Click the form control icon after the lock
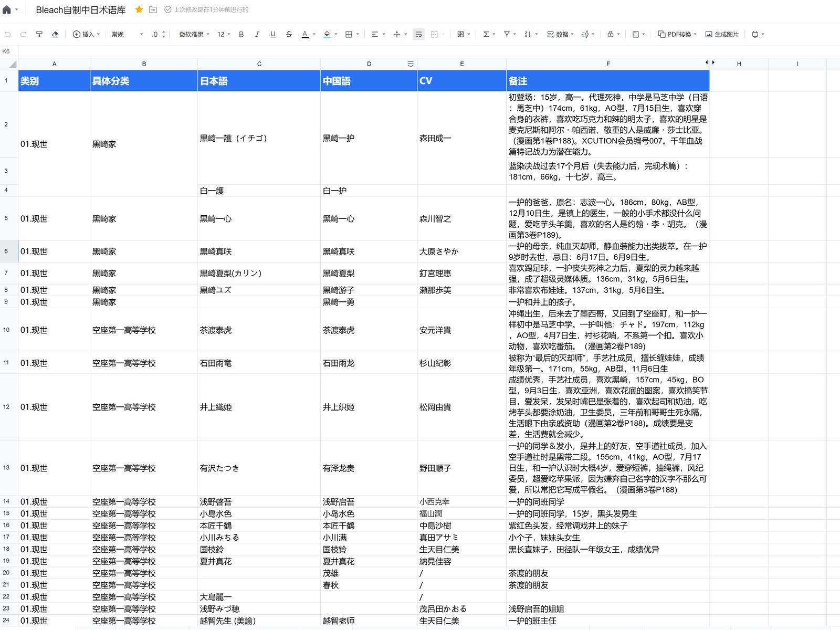The image size is (840, 630). point(636,34)
